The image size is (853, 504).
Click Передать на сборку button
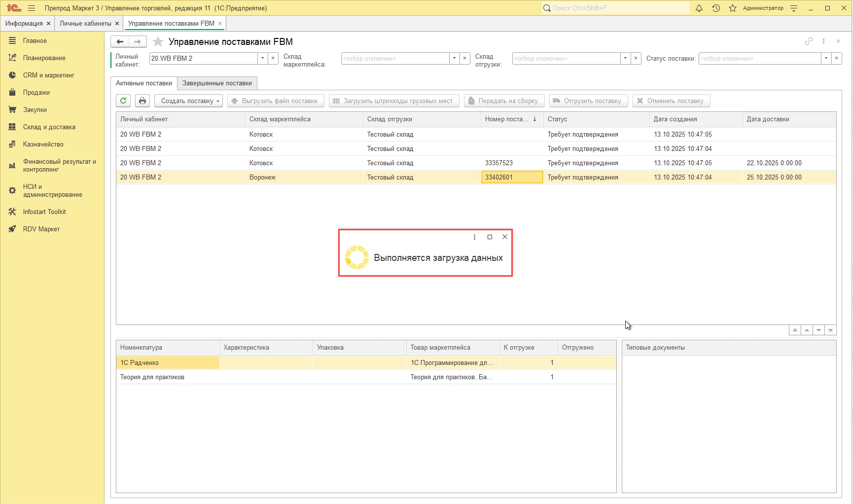pyautogui.click(x=504, y=101)
